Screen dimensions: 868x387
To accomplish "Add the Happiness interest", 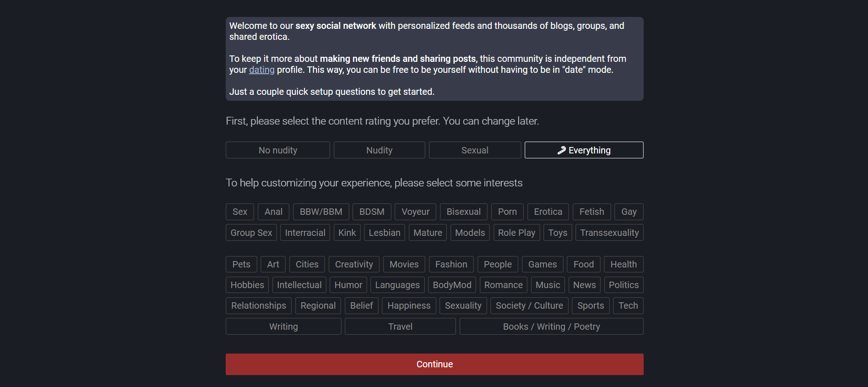I will tap(409, 305).
